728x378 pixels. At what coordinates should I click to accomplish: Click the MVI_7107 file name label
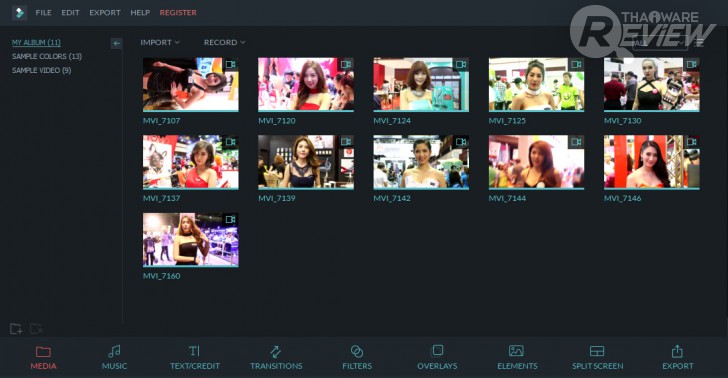pos(162,121)
